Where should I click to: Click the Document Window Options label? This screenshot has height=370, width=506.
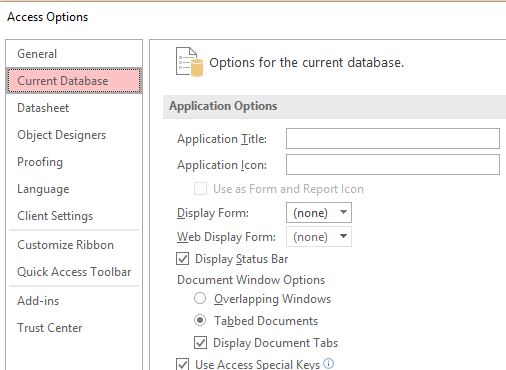251,280
